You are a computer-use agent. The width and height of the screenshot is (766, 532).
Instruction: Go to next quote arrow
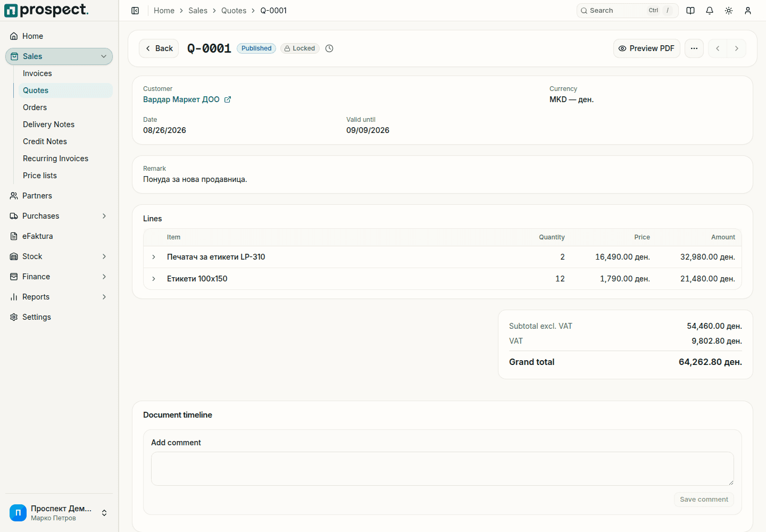click(x=737, y=48)
